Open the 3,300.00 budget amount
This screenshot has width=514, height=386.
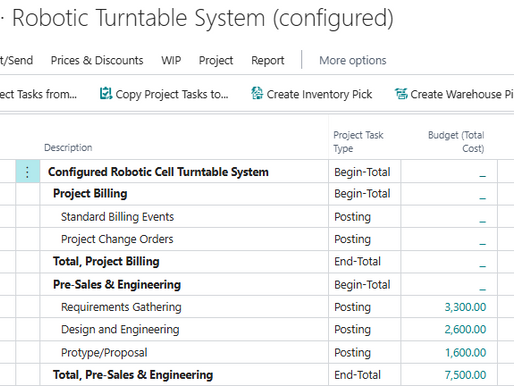pos(465,307)
